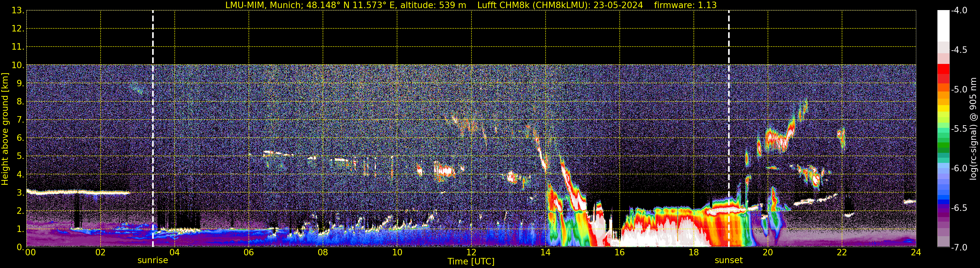Click the "5." height axis tick label
The image size is (980, 268).
click(20, 156)
